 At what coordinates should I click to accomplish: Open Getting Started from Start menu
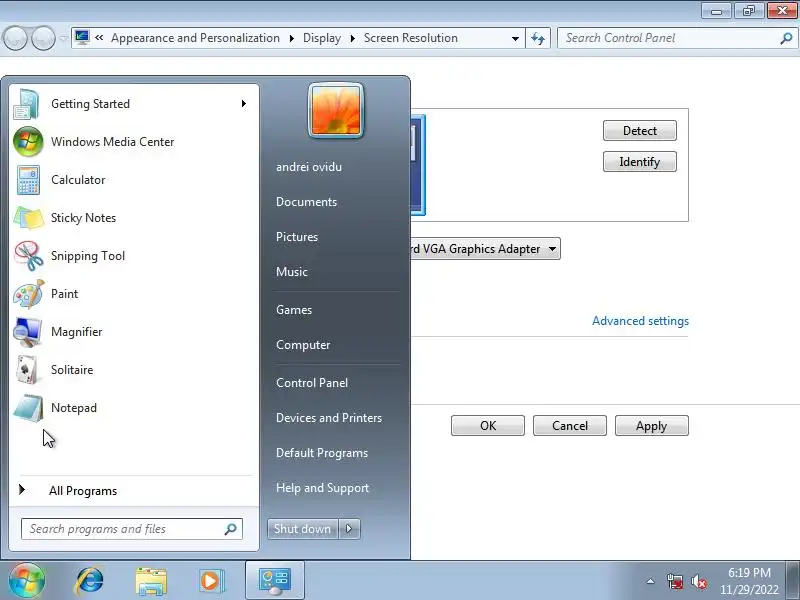click(x=134, y=104)
